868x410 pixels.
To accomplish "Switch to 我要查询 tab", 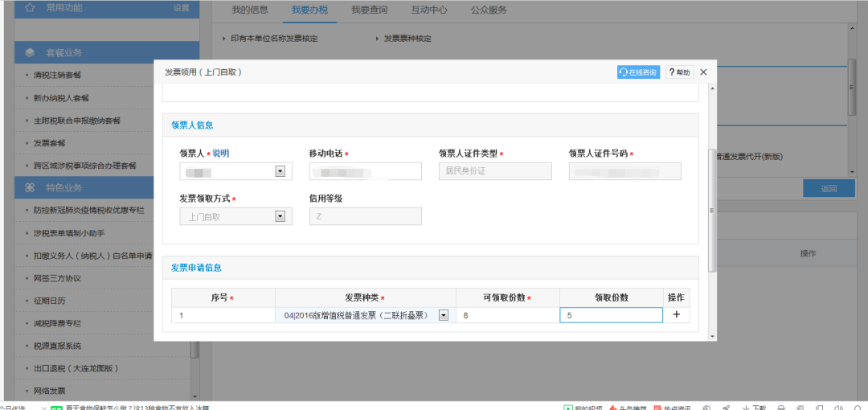I will click(369, 10).
